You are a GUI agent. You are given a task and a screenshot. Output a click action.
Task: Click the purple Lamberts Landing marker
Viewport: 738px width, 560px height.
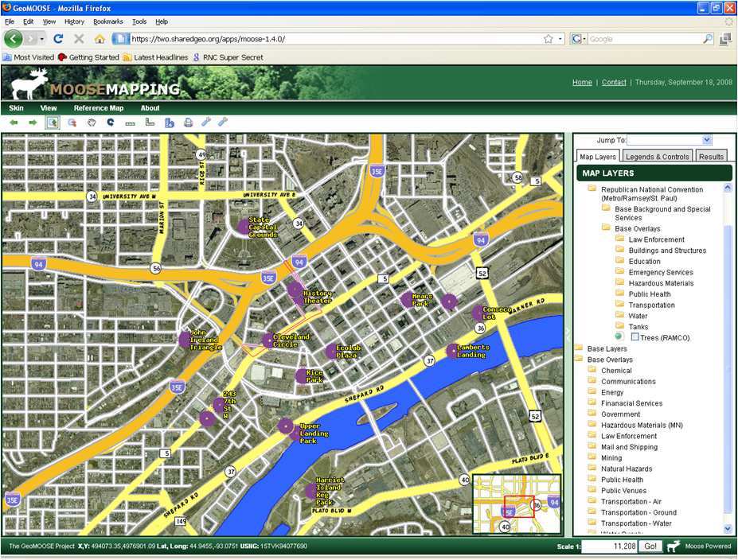pyautogui.click(x=453, y=351)
